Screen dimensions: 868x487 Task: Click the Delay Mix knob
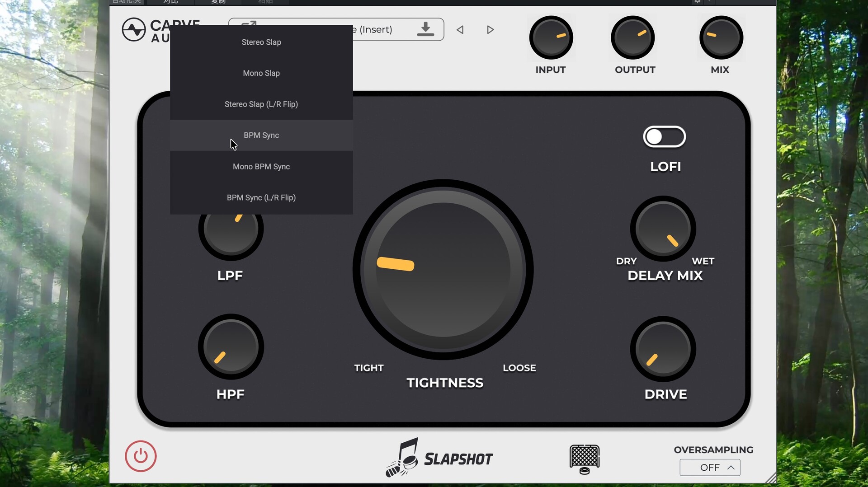coord(663,229)
